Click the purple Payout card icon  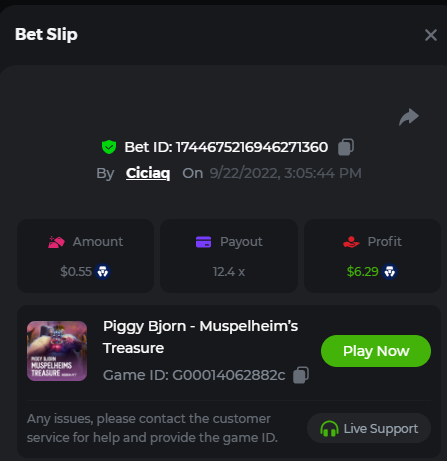click(203, 242)
